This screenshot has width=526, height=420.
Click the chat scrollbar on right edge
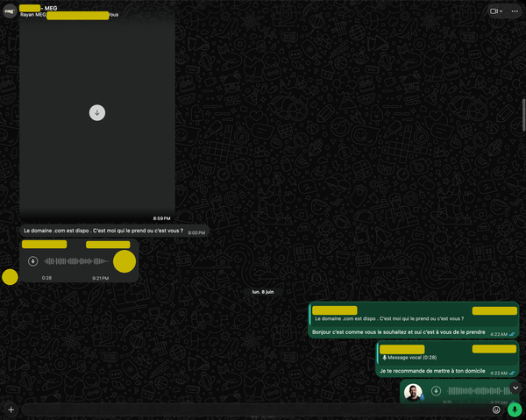click(523, 115)
